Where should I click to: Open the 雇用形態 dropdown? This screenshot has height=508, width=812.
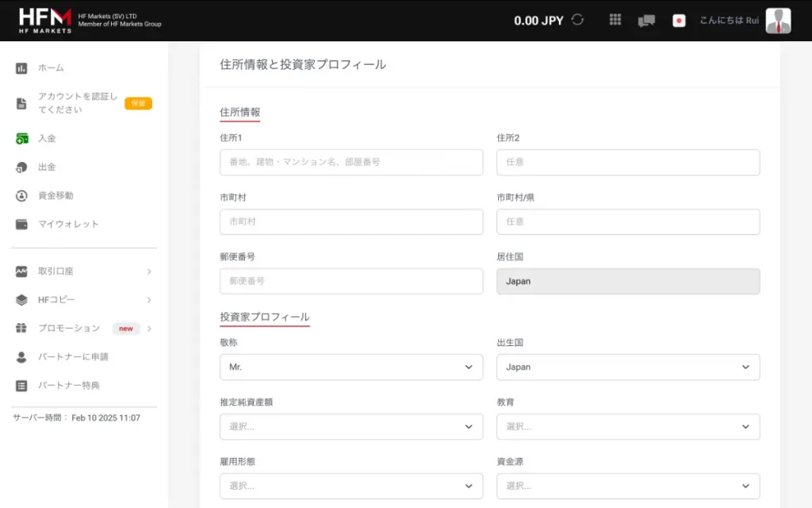[351, 487]
